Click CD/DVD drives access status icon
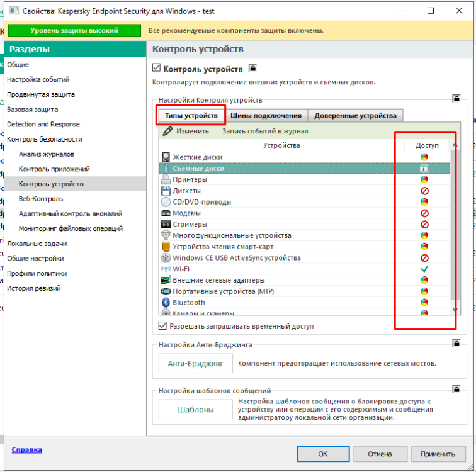 (424, 202)
